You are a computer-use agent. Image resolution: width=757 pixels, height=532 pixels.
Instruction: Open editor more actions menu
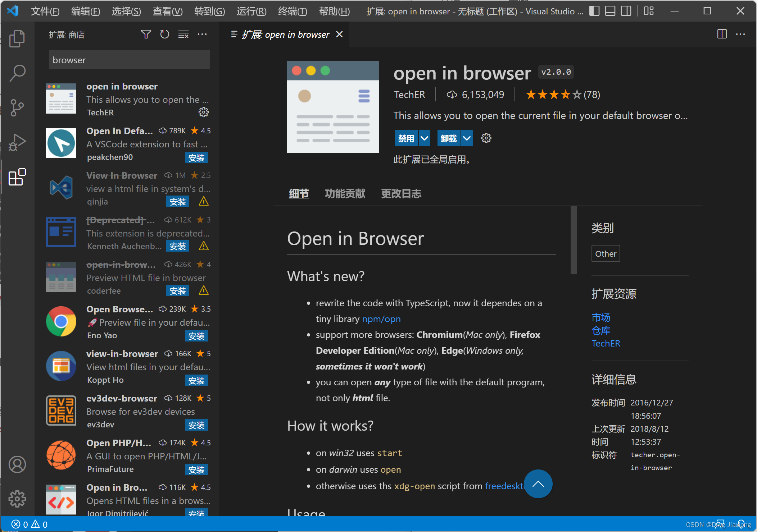[740, 35]
